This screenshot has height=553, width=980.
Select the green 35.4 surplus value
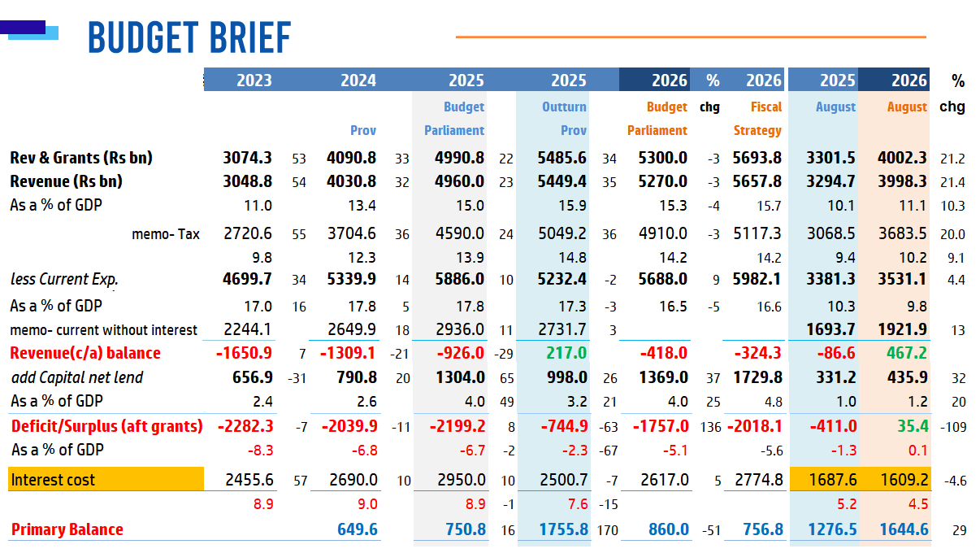click(913, 425)
